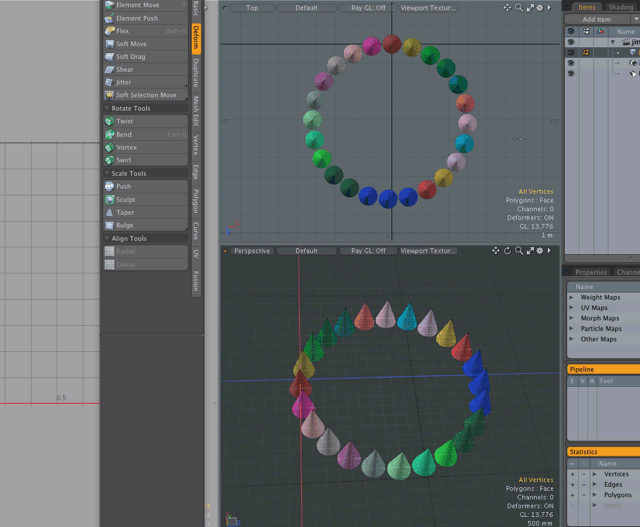Expand the Weight Maps list

pyautogui.click(x=572, y=297)
